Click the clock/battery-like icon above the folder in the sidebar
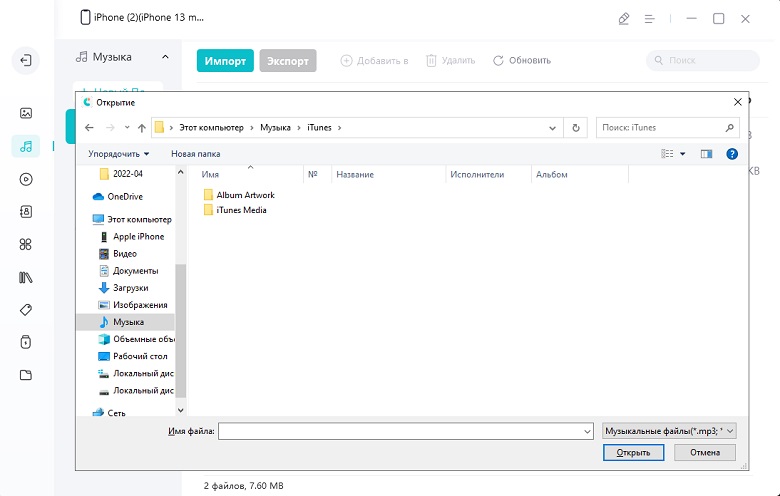780x496 pixels. pos(26,342)
